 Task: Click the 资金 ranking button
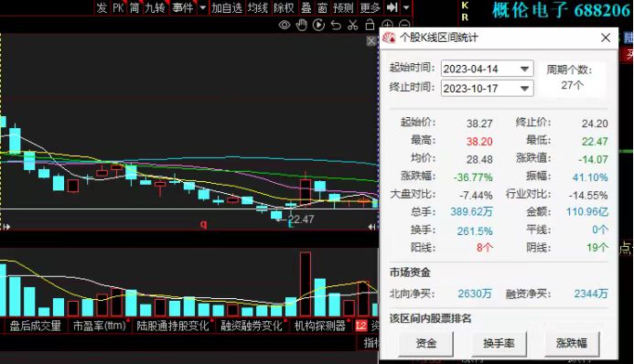425,343
